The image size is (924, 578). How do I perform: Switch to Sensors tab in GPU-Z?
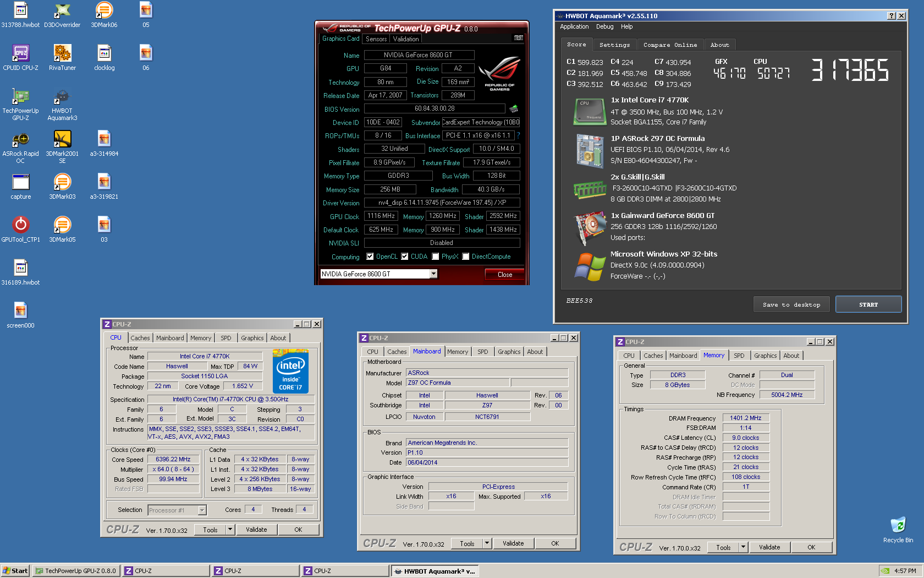(x=376, y=39)
